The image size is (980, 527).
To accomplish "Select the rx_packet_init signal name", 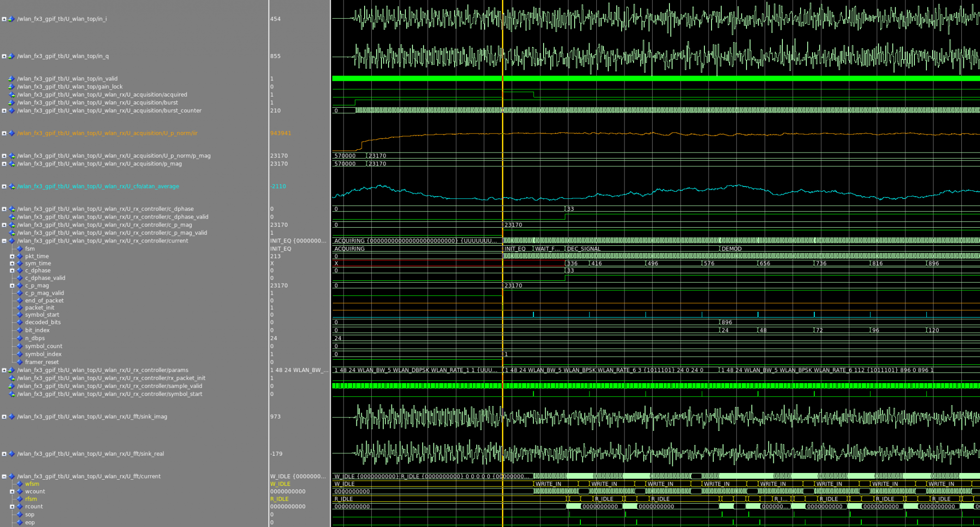I will tap(111, 378).
